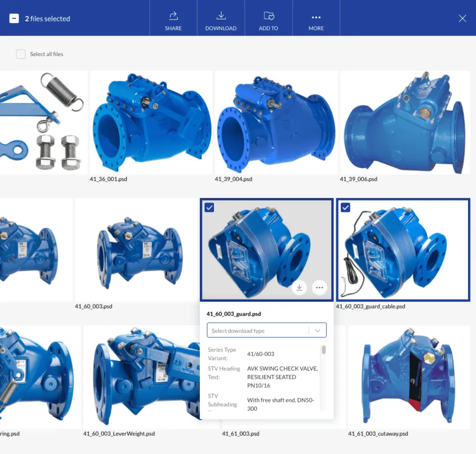This screenshot has height=454, width=476.
Task: Open the 41_39_004.psd valve thumbnail
Action: (x=276, y=122)
